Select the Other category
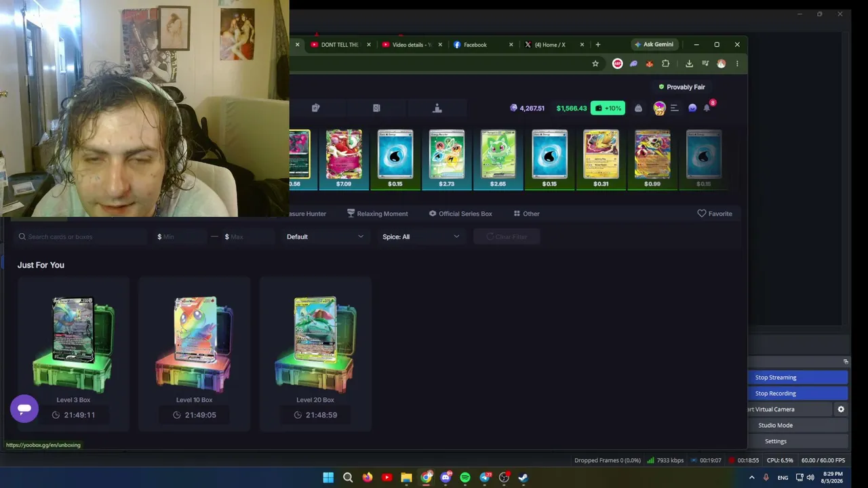This screenshot has height=488, width=868. (x=526, y=213)
